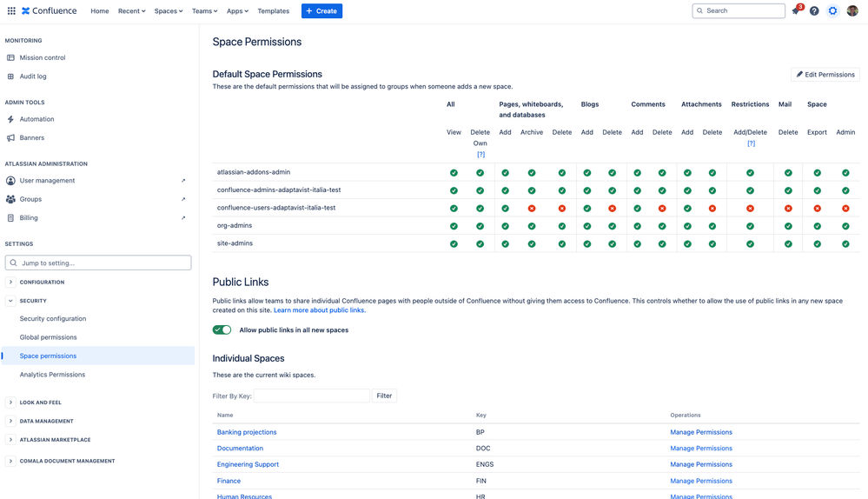868x499 pixels.
Task: Expand the Data Management section
Action: pyautogui.click(x=10, y=422)
